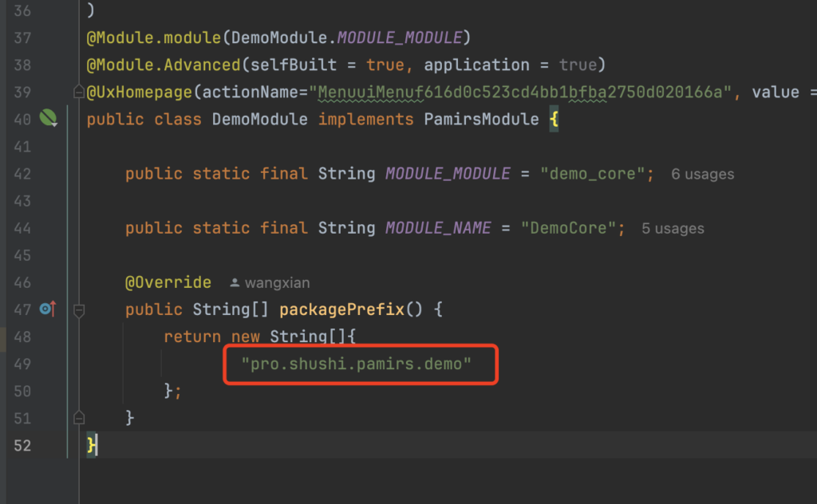The width and height of the screenshot is (817, 504).
Task: Place cursor at closing brace on line 52
Action: point(92,445)
